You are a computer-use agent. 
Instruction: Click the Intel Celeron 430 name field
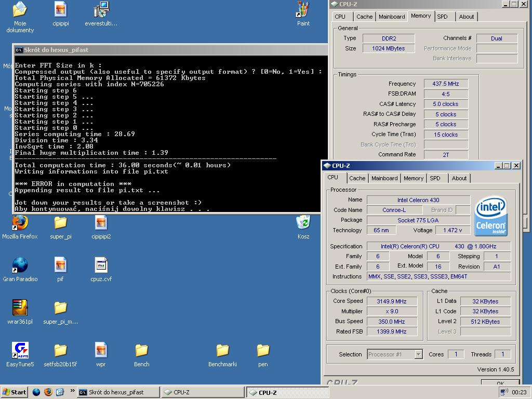(418, 200)
